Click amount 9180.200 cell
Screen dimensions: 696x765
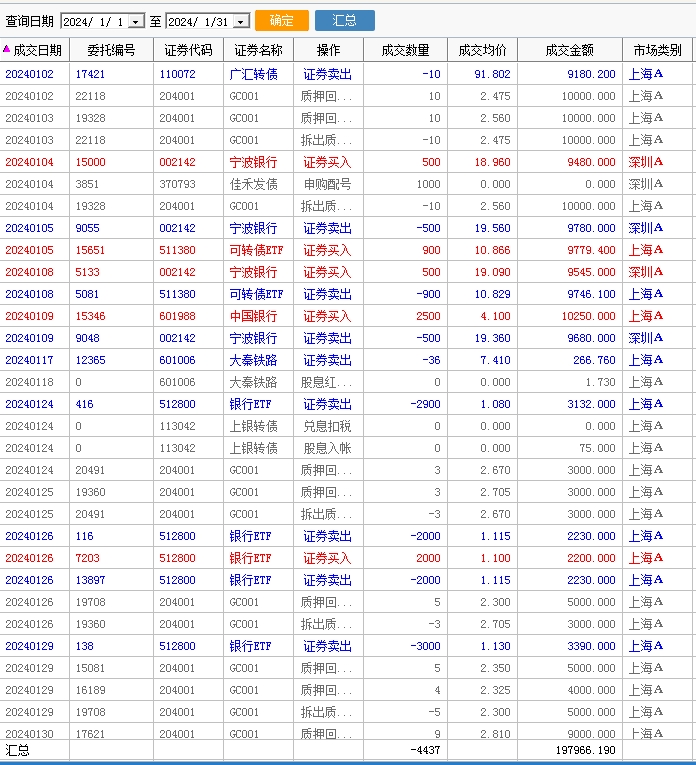[591, 74]
